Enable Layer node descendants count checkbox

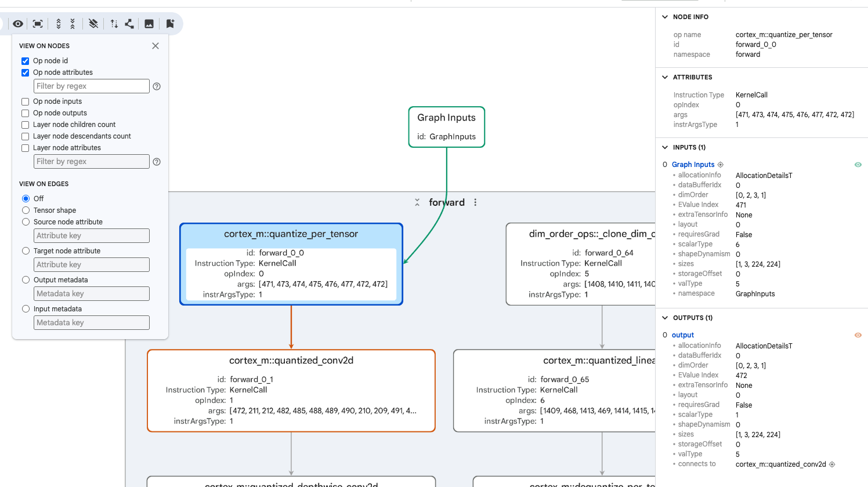(26, 136)
